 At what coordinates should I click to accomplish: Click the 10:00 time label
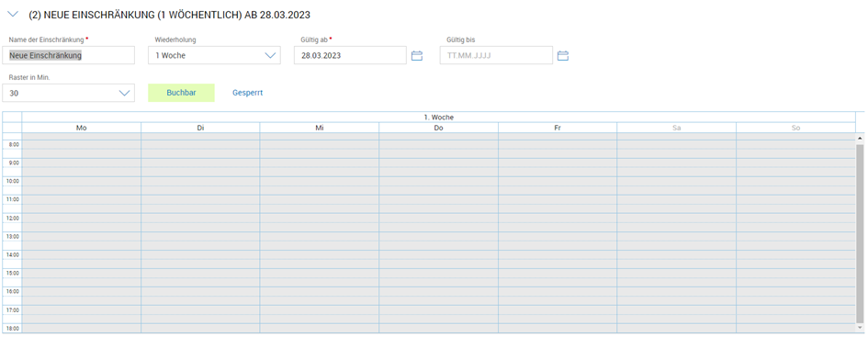pos(13,181)
